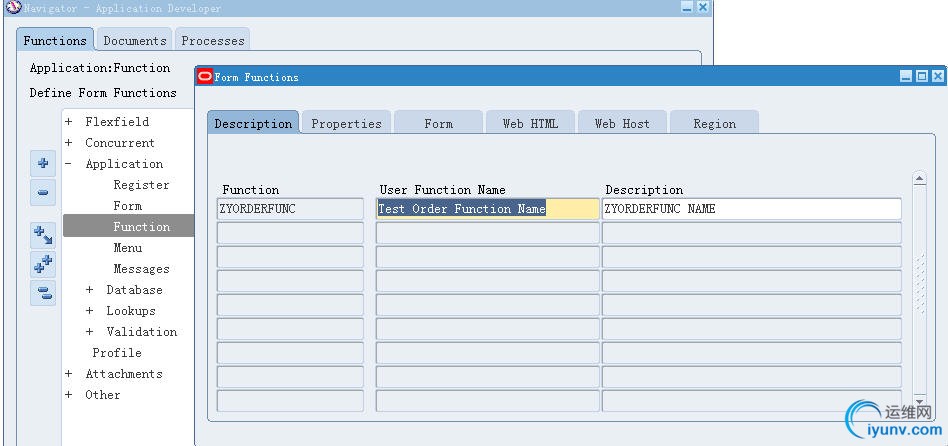Click the Test Order Function Name field
The image size is (948, 446).
tap(487, 209)
